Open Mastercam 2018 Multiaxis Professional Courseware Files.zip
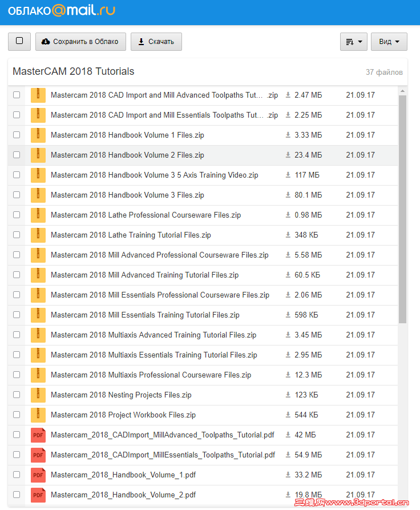The image size is (420, 510). (x=151, y=375)
